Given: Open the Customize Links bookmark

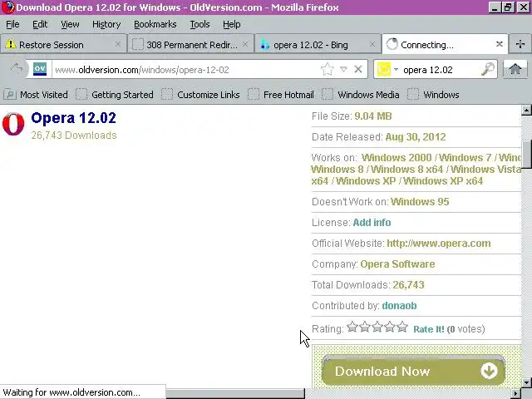Looking at the screenshot, I should (x=200, y=95).
